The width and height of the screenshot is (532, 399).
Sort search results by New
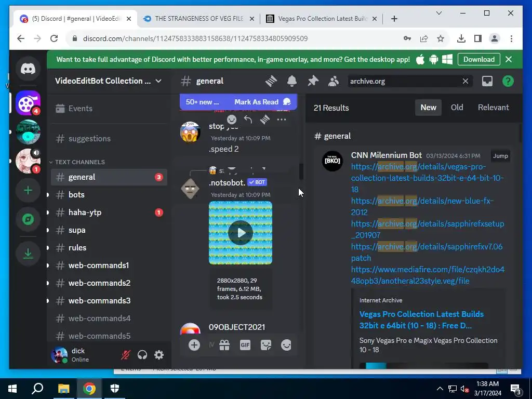pyautogui.click(x=428, y=108)
